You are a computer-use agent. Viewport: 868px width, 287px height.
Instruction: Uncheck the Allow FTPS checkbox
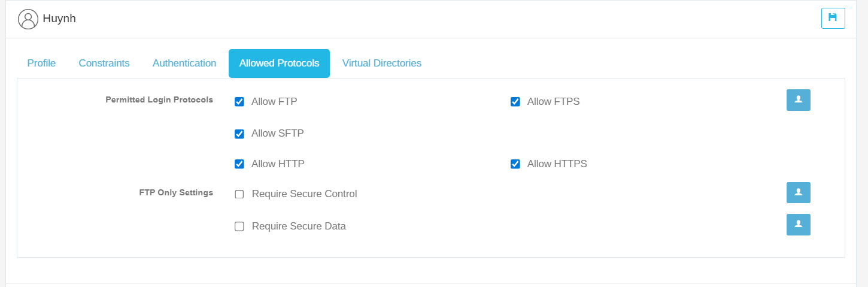pos(515,102)
